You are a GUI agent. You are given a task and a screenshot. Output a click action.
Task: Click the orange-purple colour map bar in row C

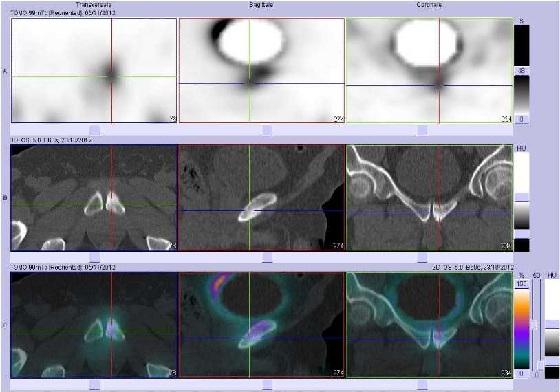pos(521,329)
